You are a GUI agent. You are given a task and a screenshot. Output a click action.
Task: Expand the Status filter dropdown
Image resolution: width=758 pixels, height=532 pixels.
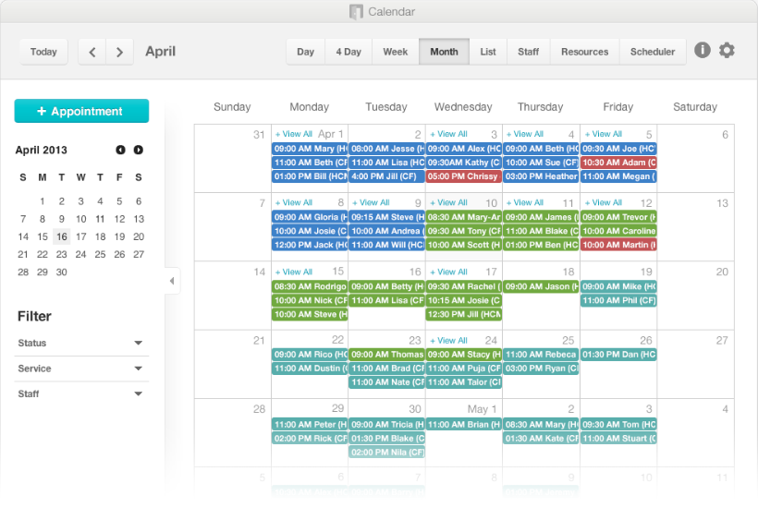(x=81, y=343)
